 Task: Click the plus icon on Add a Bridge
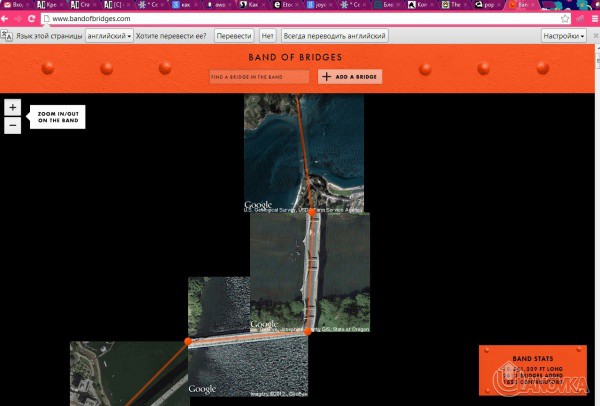326,77
